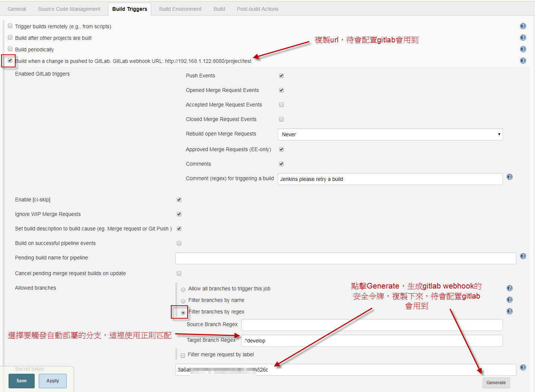Screen dimensions: 535x392
Task: Toggle Comments trigger checkbox
Action: (281, 164)
